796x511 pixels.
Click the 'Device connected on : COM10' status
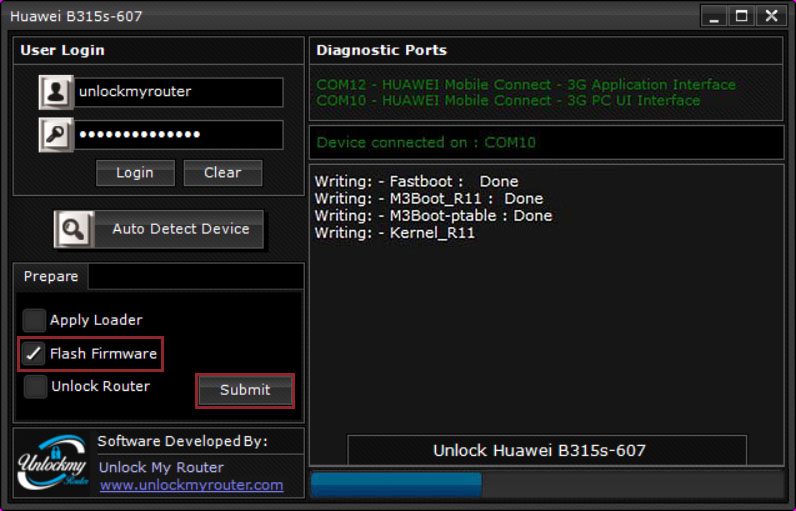pyautogui.click(x=426, y=143)
